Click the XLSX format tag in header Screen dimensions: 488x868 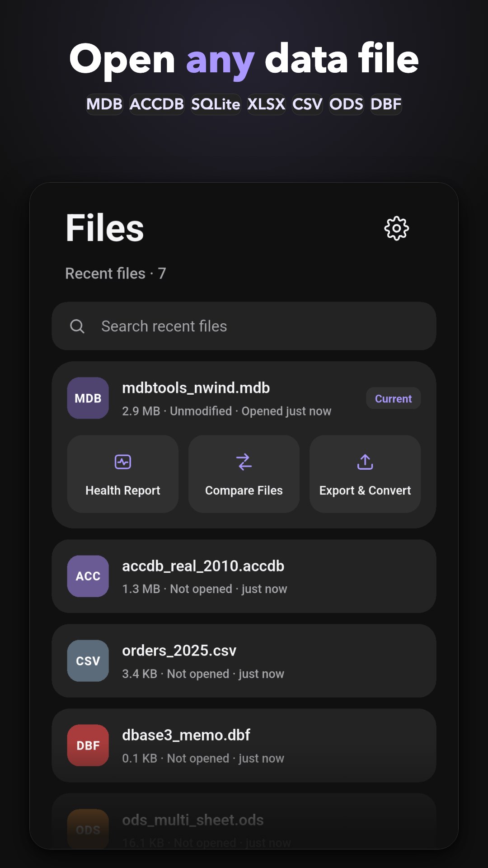pos(266,104)
